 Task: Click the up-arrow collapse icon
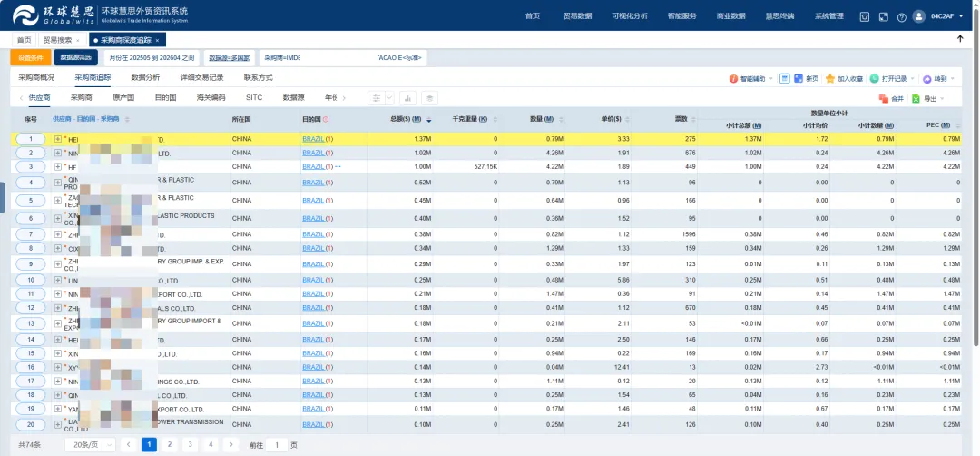click(x=960, y=39)
